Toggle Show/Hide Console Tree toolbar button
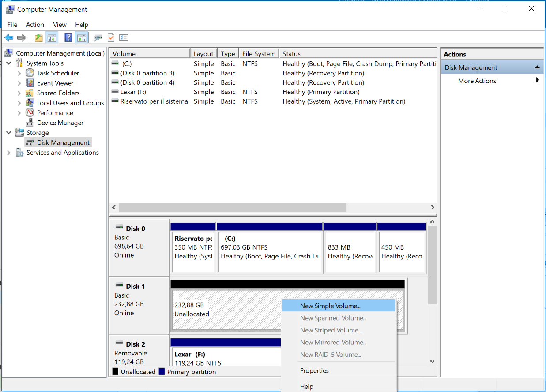546x392 pixels. coord(52,38)
